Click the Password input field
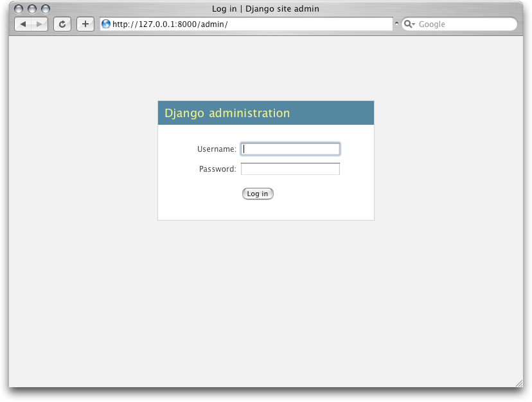Image resolution: width=532 pixels, height=402 pixels. pos(290,169)
